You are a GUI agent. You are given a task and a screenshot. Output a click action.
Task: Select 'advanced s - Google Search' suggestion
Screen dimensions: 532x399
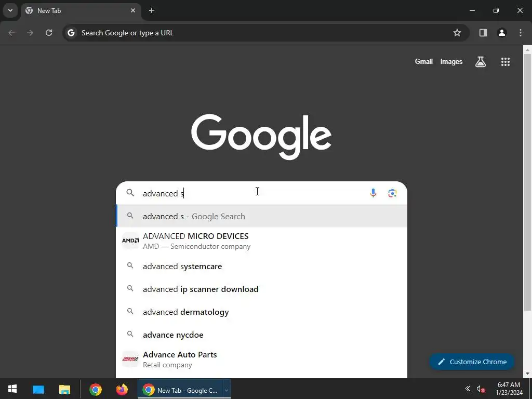262,216
